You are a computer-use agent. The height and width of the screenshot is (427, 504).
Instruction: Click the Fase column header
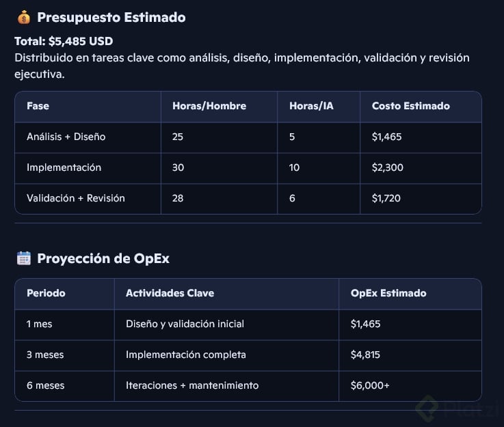pyautogui.click(x=38, y=106)
